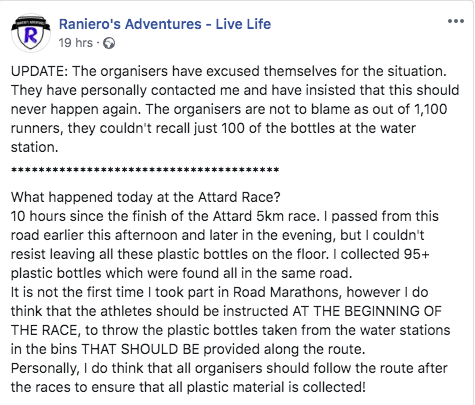The image size is (475, 405).
Task: Click the asterisk separator line
Action: (145, 170)
